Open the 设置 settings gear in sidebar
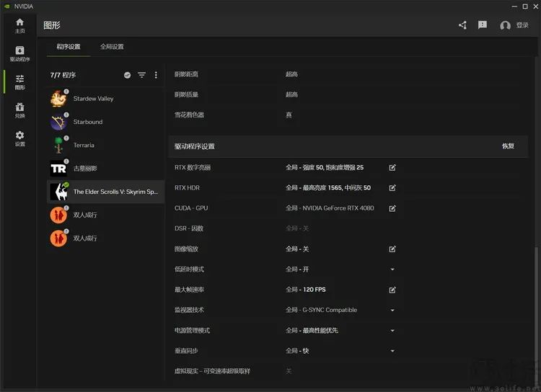This screenshot has height=392, width=541. (x=19, y=138)
